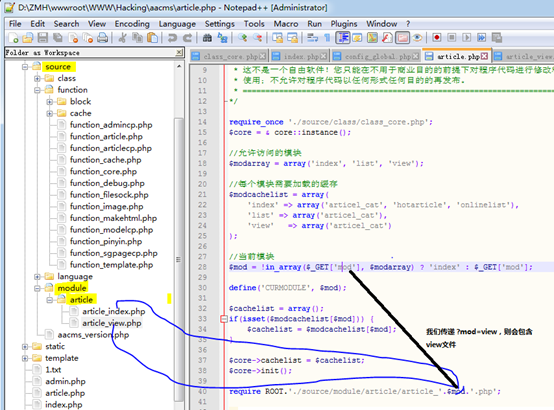Expand the static folder
The width and height of the screenshot is (554, 410).
(25, 346)
